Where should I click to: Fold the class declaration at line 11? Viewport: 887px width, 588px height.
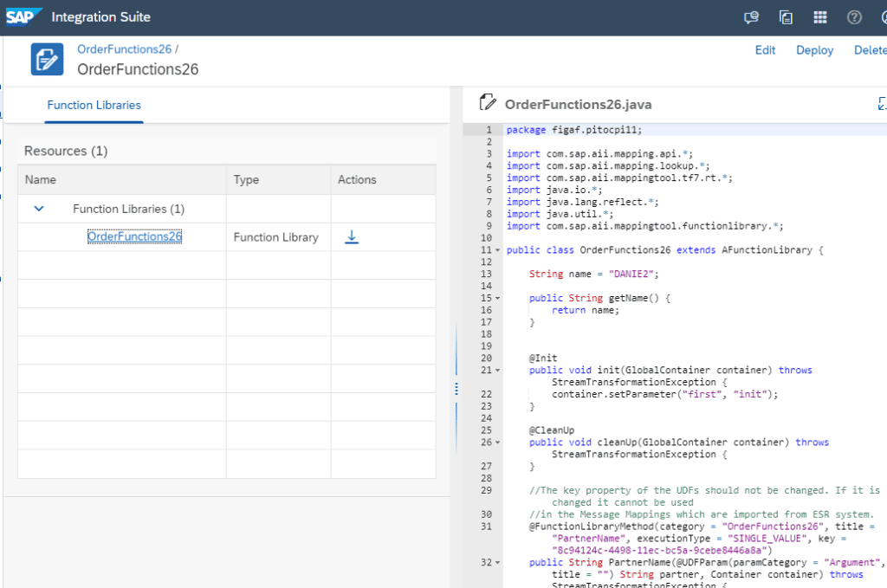498,250
